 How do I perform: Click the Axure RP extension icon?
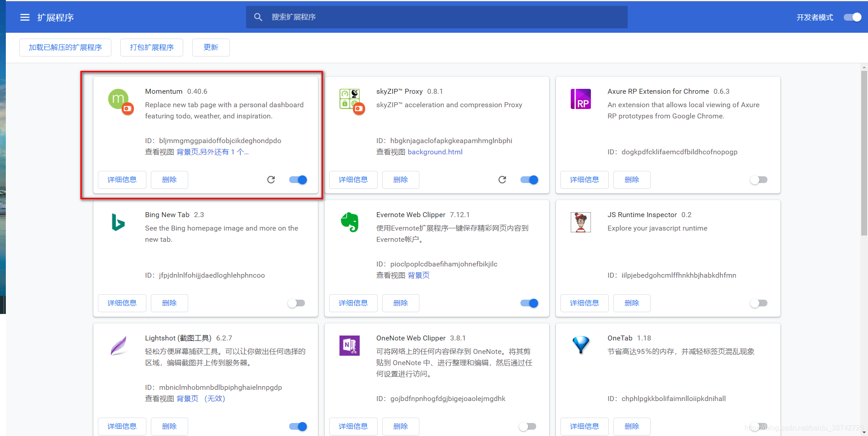[x=581, y=99]
